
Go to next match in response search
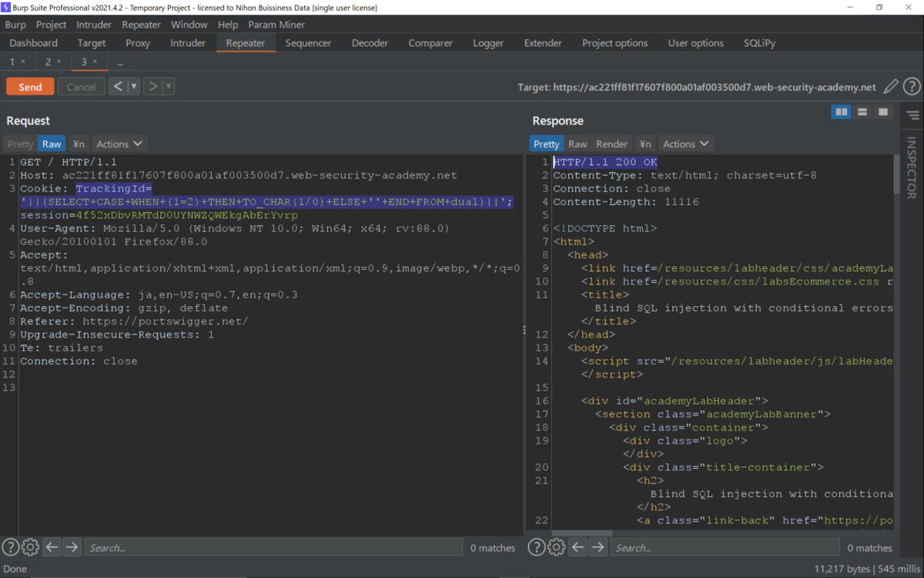point(598,547)
